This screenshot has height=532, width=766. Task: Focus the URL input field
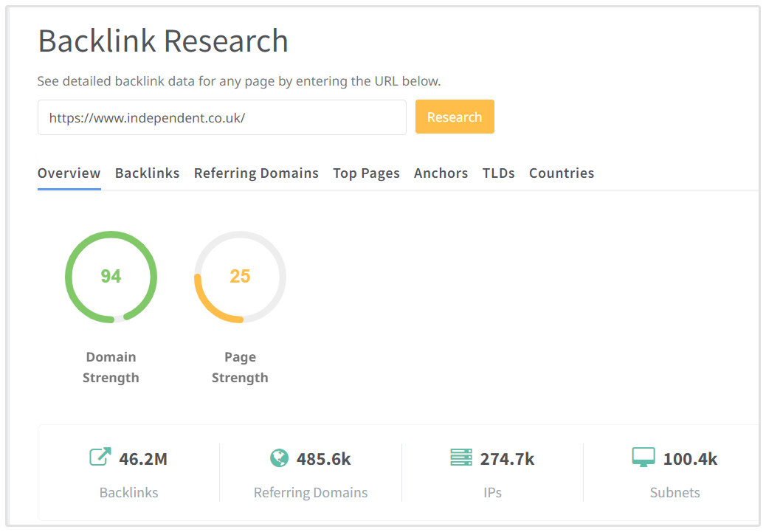(221, 117)
